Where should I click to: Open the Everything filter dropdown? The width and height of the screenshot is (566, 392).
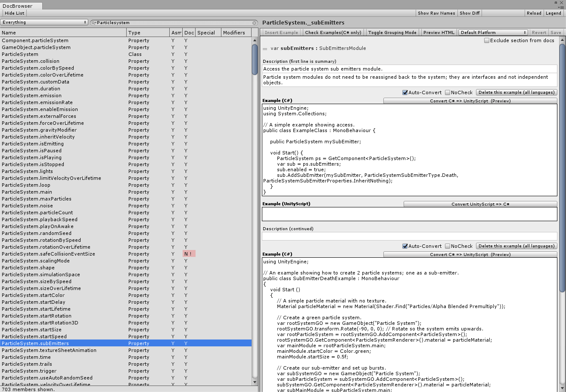pos(44,22)
